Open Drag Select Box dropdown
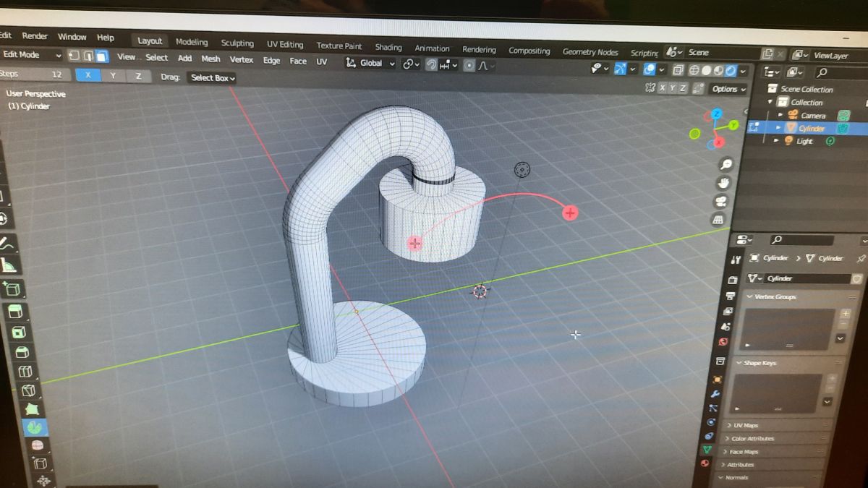 point(212,77)
